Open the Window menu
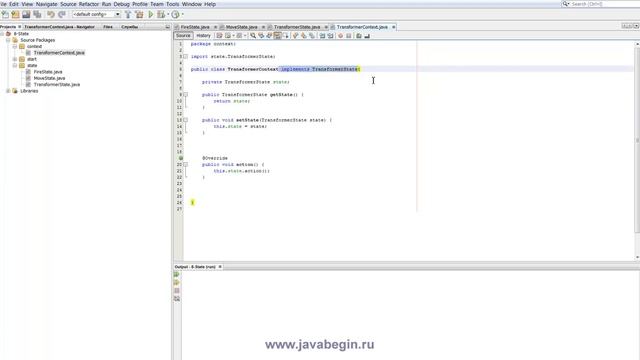 click(191, 4)
